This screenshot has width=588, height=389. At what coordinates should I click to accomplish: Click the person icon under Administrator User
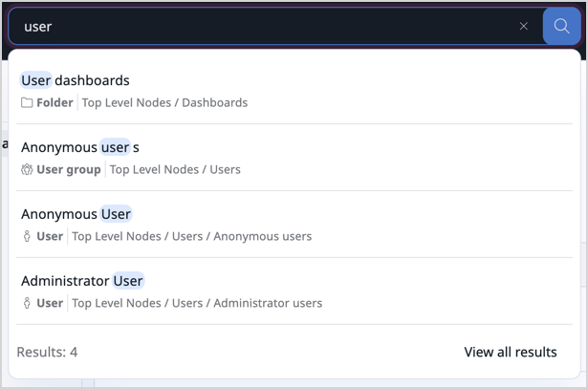point(27,303)
